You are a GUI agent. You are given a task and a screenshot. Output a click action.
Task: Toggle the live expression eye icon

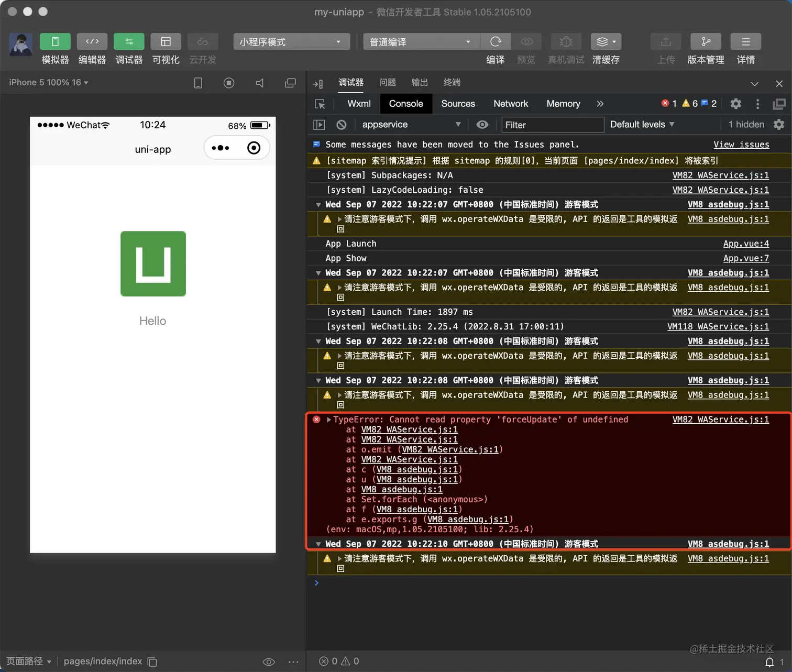pyautogui.click(x=482, y=125)
